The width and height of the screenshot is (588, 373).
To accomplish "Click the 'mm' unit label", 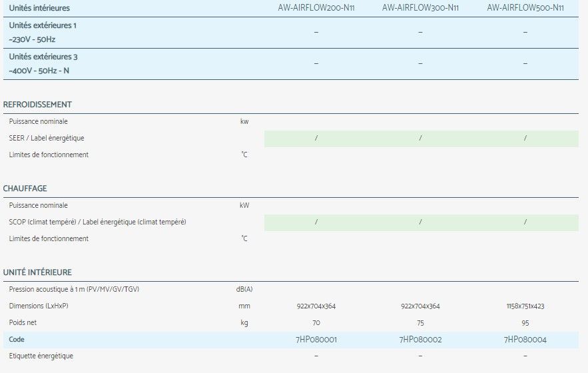I will [244, 306].
